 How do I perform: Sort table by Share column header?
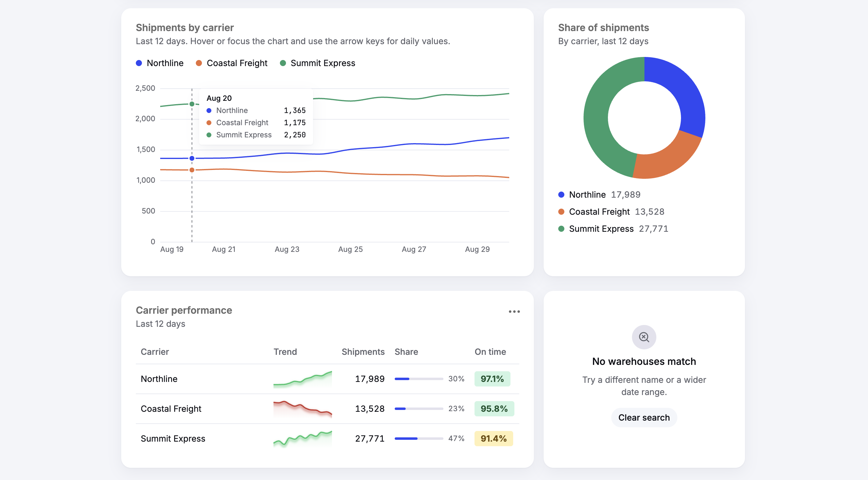(x=406, y=351)
